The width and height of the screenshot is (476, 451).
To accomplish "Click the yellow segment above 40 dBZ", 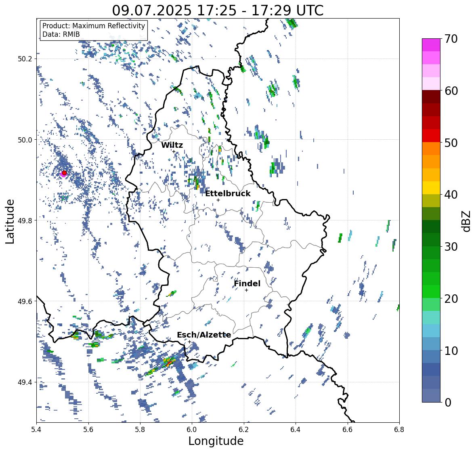I will [x=431, y=188].
